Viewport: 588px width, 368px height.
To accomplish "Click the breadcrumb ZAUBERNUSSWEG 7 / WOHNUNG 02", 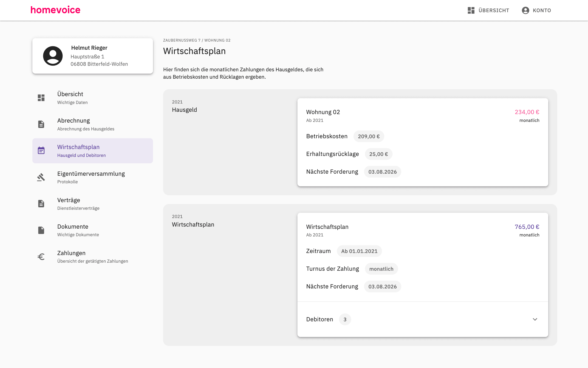I will [197, 40].
